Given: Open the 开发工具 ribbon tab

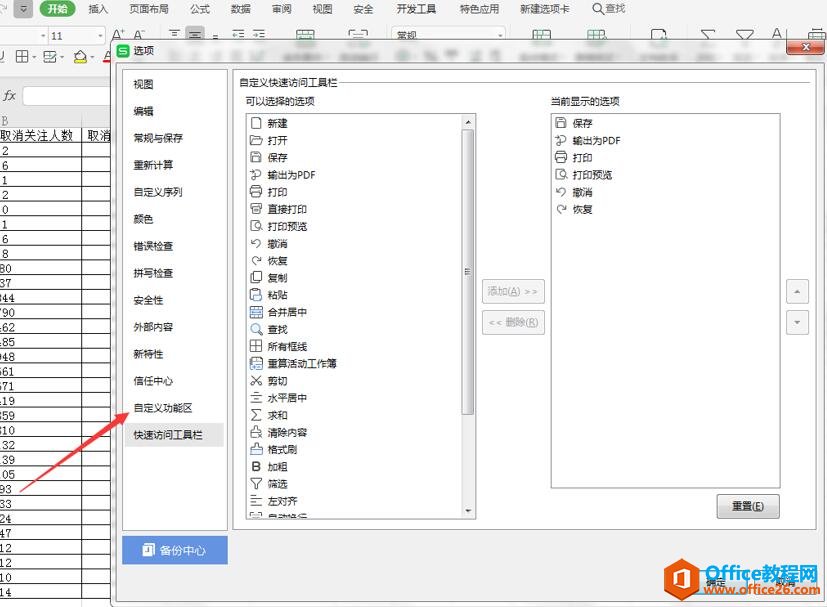Looking at the screenshot, I should (x=416, y=9).
